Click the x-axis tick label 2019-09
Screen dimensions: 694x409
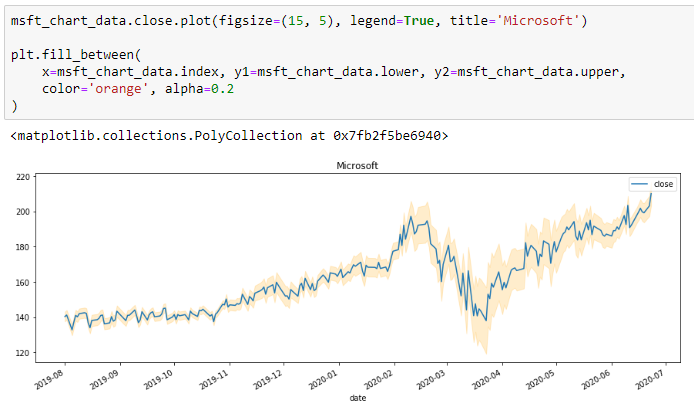click(104, 380)
